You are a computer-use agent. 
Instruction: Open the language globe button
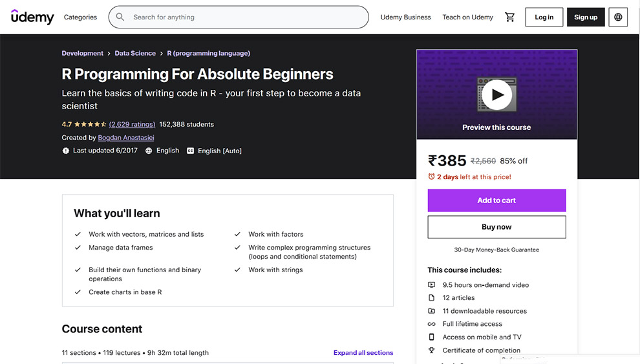tap(618, 17)
